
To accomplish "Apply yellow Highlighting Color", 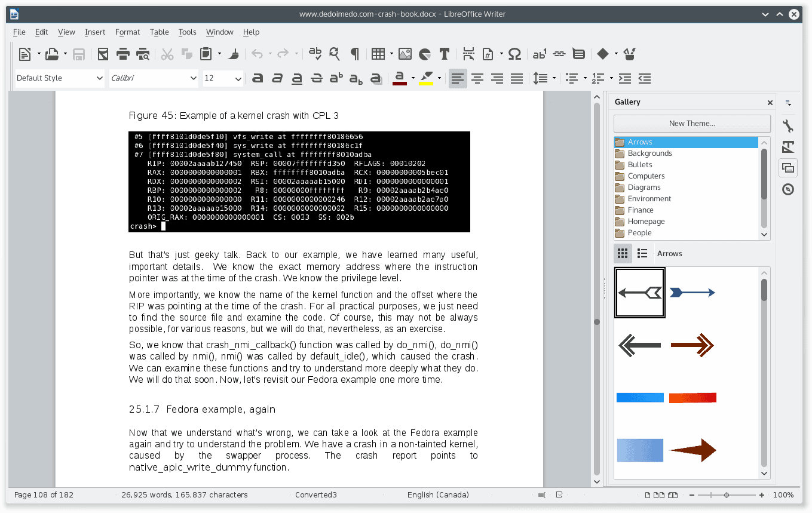I will [x=426, y=78].
